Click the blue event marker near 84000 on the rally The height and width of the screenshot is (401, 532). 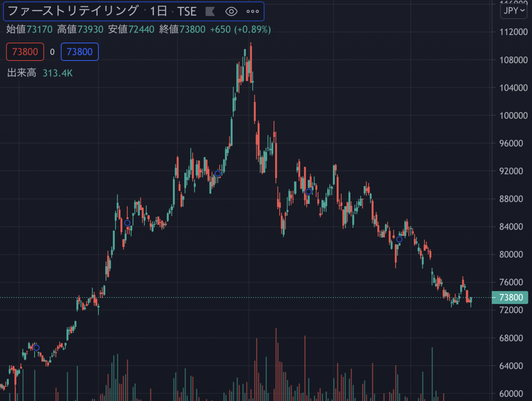pos(127,223)
